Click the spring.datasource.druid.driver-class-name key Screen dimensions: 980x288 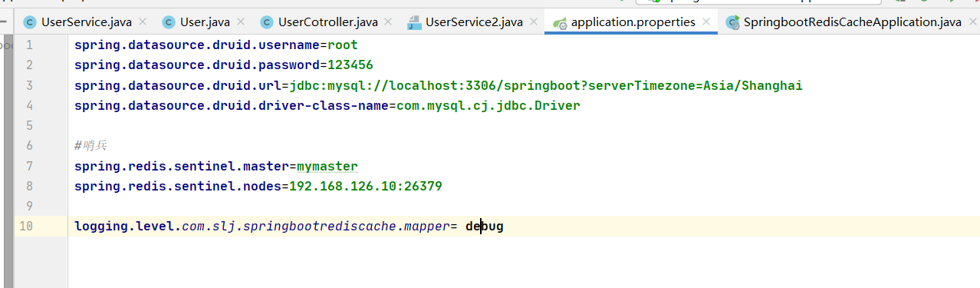231,105
